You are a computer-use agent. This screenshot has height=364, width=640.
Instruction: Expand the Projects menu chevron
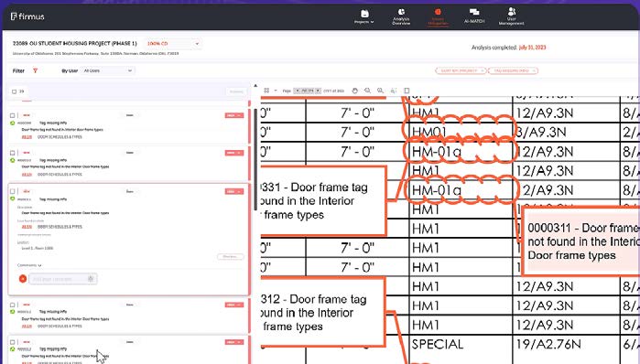(x=373, y=22)
